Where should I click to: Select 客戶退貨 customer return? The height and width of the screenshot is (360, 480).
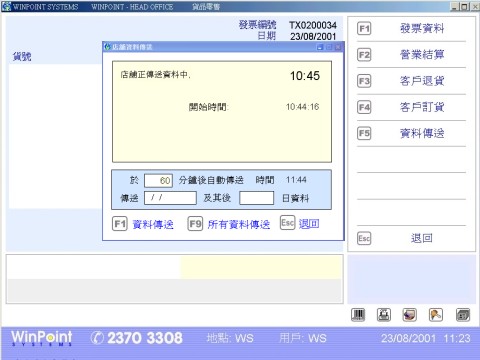422,81
